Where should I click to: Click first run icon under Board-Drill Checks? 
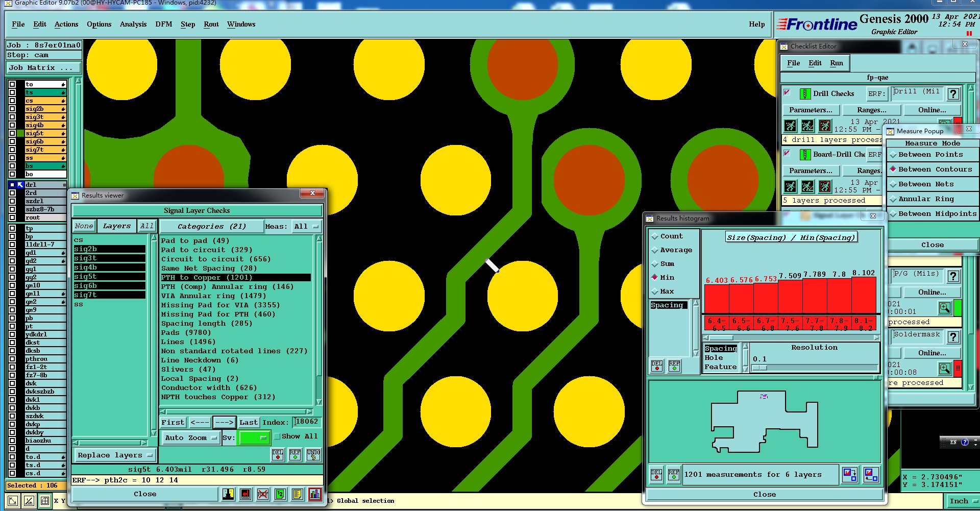point(790,186)
